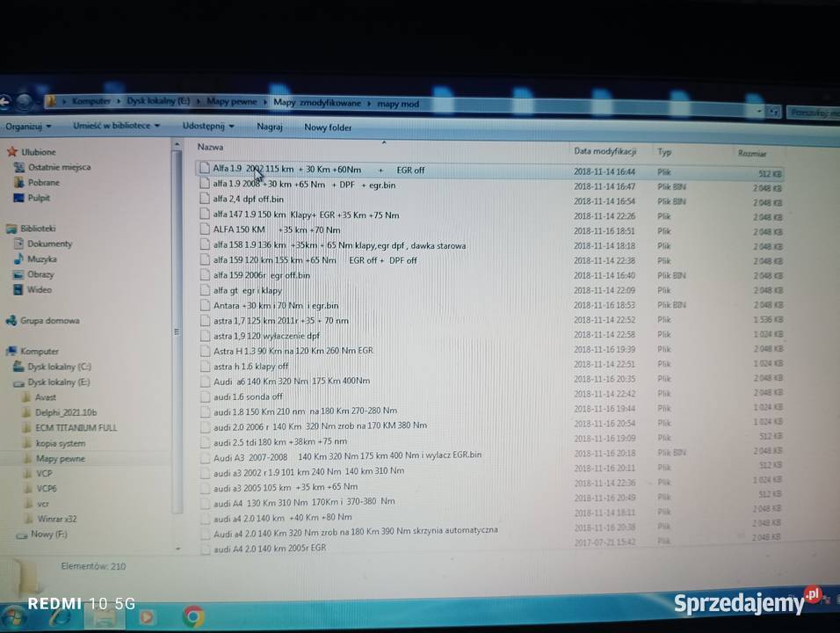Open the Grupa domowa homegroup icon
This screenshot has height=633, width=840.
[x=11, y=321]
